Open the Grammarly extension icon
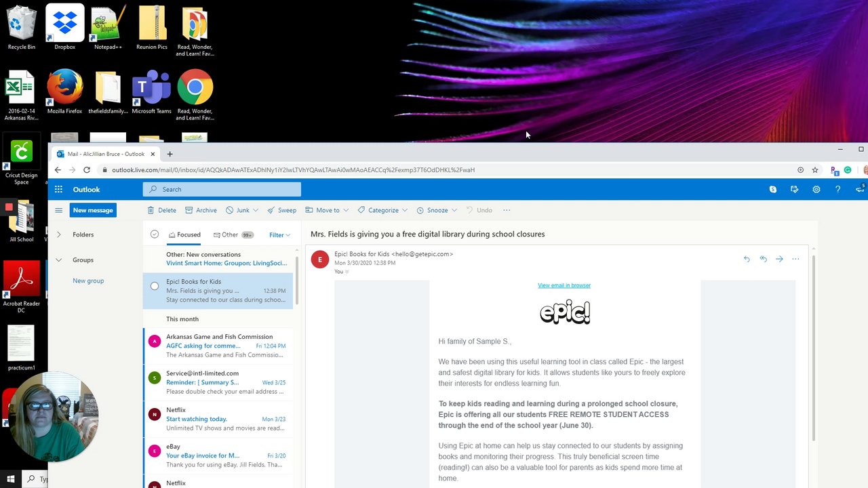 [848, 170]
